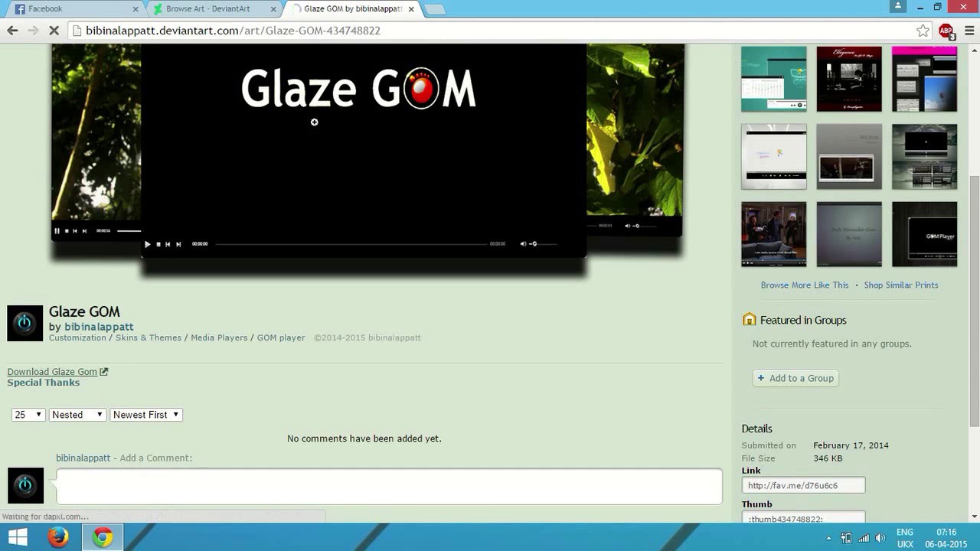Open Customization category link
The height and width of the screenshot is (551, 980).
coord(77,337)
